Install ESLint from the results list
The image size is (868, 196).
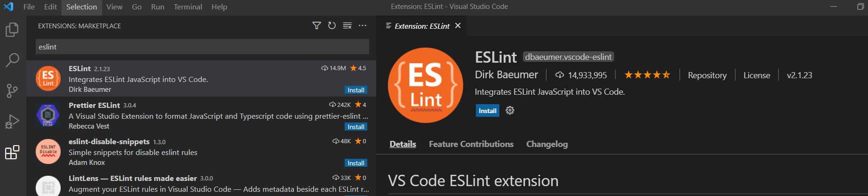pos(356,90)
